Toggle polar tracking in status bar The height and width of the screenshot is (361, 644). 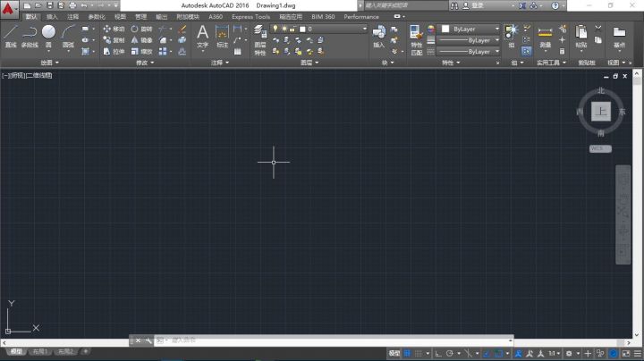[448, 353]
